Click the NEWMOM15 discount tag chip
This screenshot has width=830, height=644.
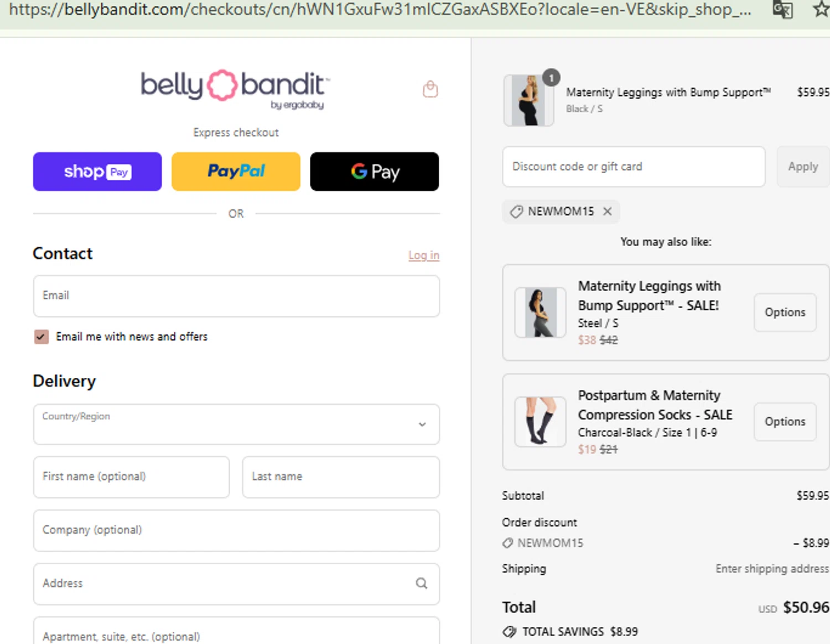coord(561,211)
